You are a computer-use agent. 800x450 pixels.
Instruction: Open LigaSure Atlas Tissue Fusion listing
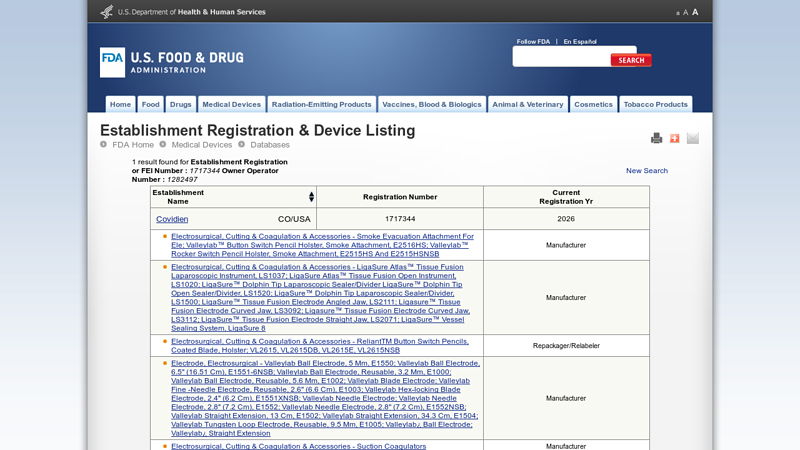pos(320,297)
